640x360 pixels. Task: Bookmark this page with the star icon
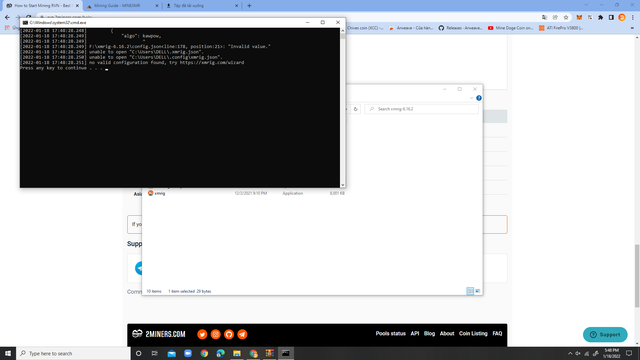pyautogui.click(x=566, y=17)
